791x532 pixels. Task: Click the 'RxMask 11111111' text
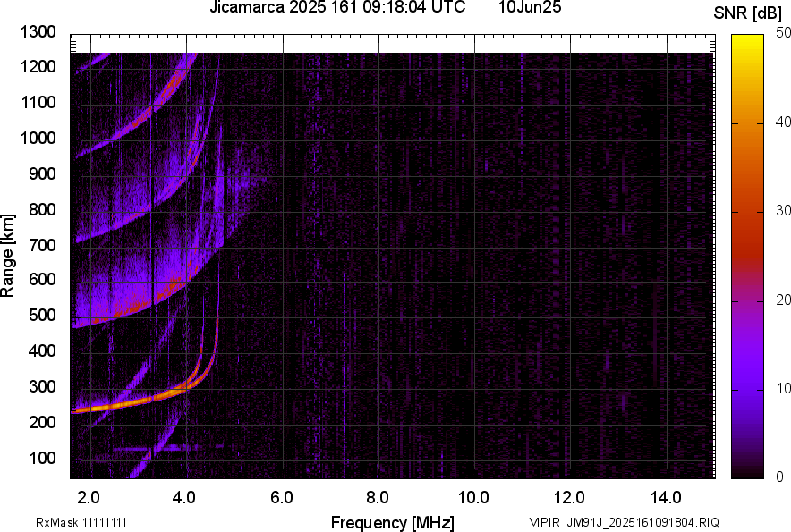click(x=81, y=522)
